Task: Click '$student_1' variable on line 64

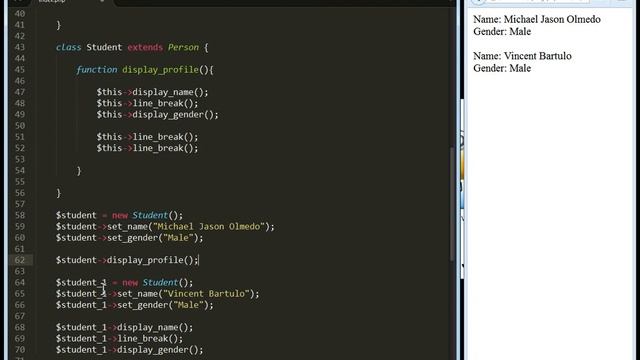Action: [81, 282]
